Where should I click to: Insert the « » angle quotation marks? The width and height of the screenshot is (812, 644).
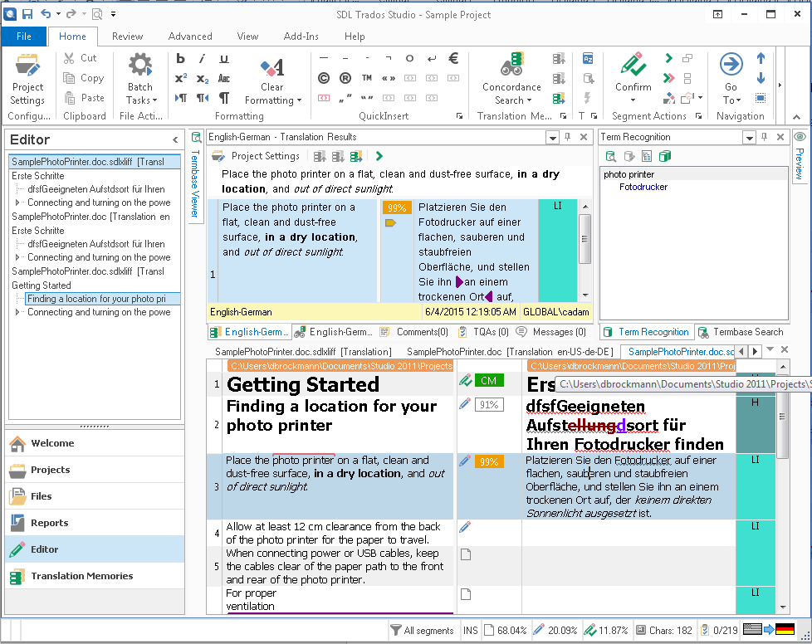point(389,78)
